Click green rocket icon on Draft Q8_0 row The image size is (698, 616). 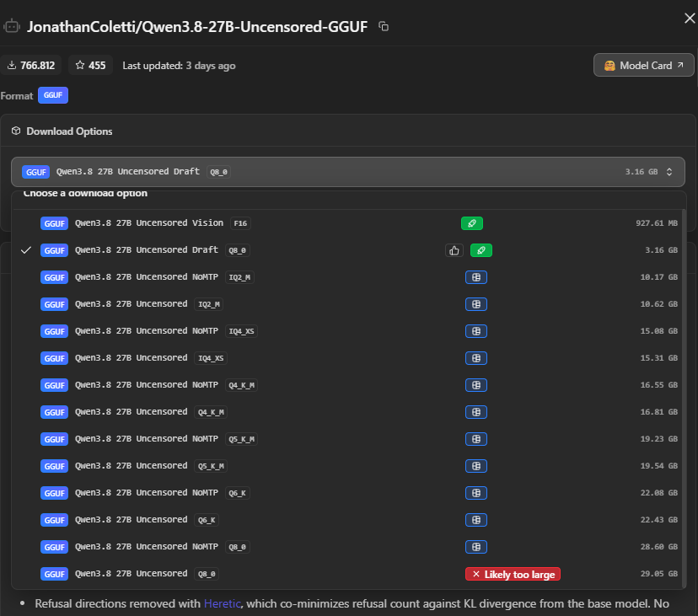pyautogui.click(x=481, y=250)
